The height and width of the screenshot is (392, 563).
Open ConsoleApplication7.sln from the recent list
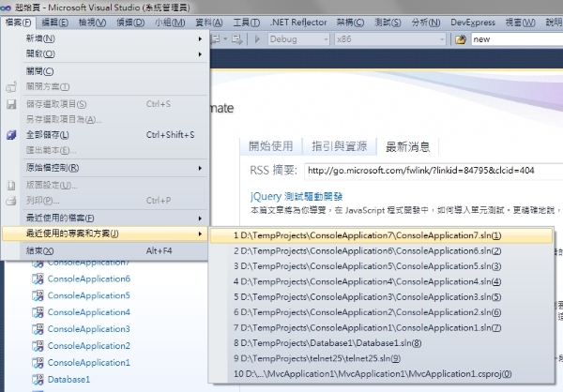pyautogui.click(x=380, y=235)
